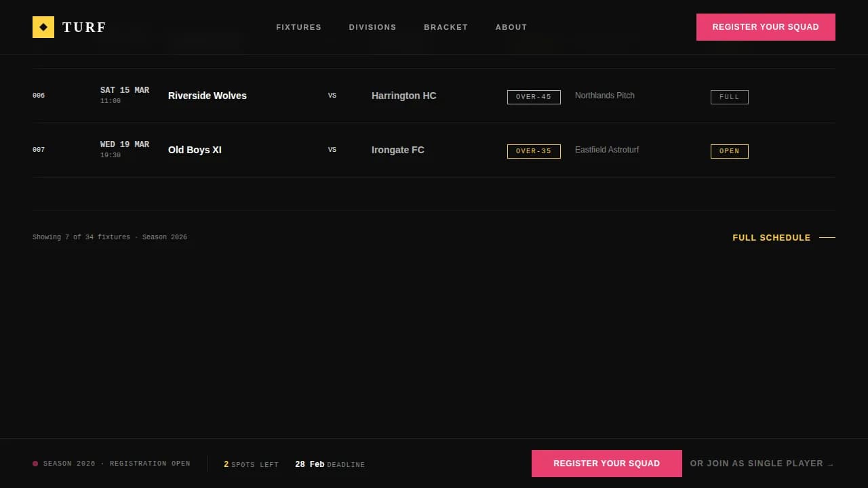Select the Irongate FC team name
The image size is (868, 488).
pyautogui.click(x=397, y=150)
